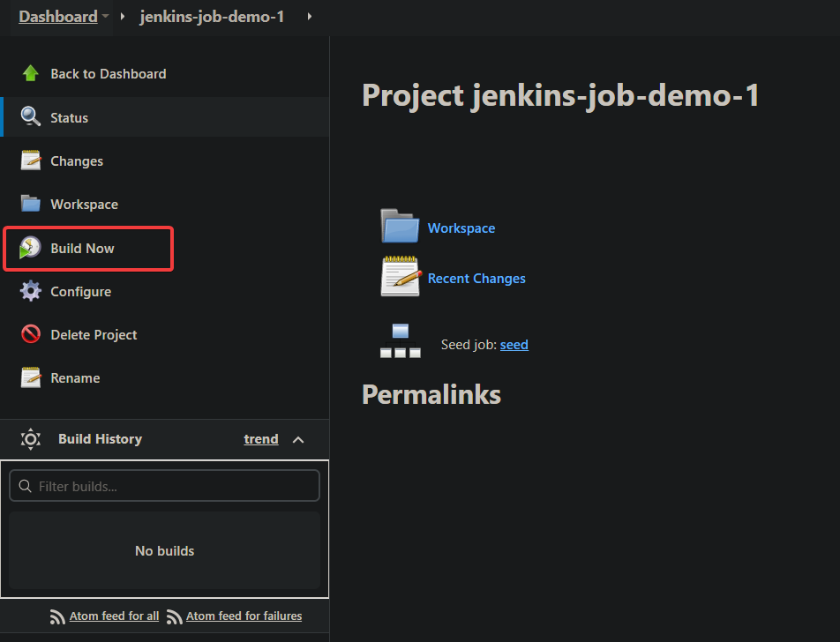The image size is (840, 642).
Task: Open Changes via the notepad icon
Action: point(31,160)
